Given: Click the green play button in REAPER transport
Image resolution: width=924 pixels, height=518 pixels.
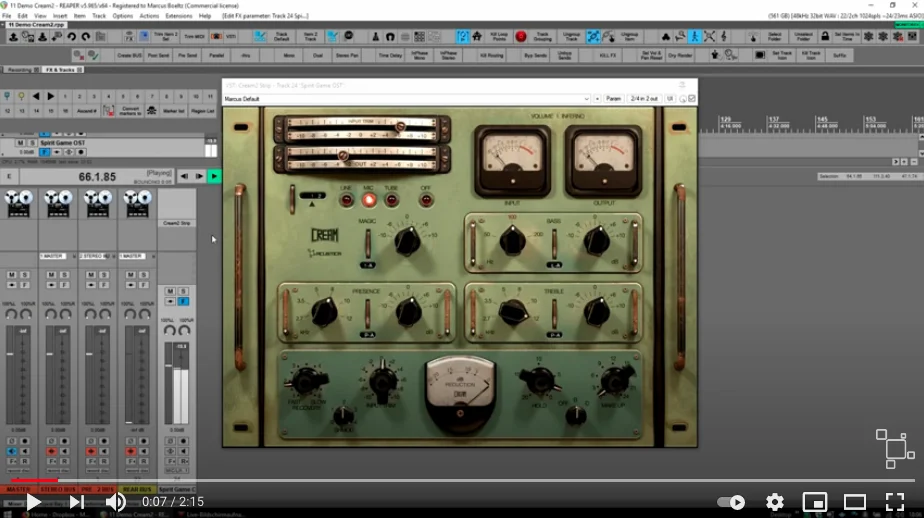Looking at the screenshot, I should click(x=214, y=176).
